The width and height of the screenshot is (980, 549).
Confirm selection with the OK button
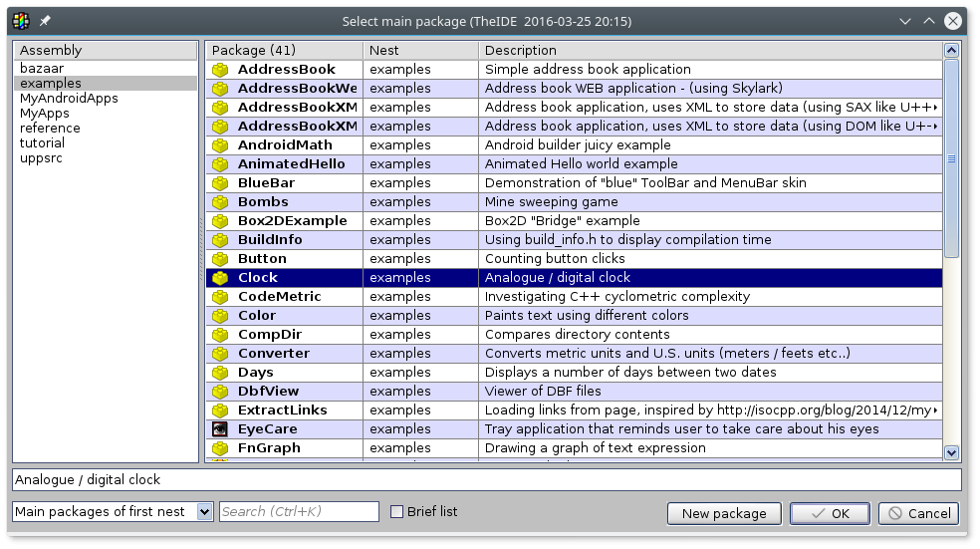coord(829,513)
